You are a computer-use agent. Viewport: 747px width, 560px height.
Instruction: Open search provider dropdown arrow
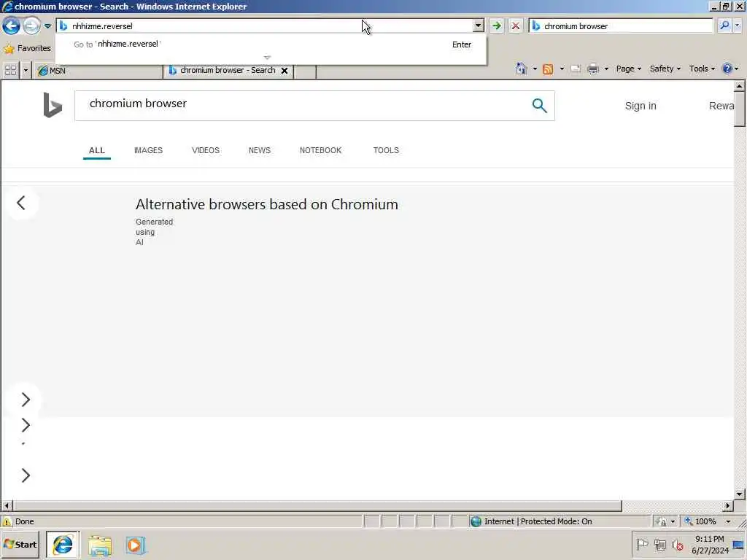738,26
